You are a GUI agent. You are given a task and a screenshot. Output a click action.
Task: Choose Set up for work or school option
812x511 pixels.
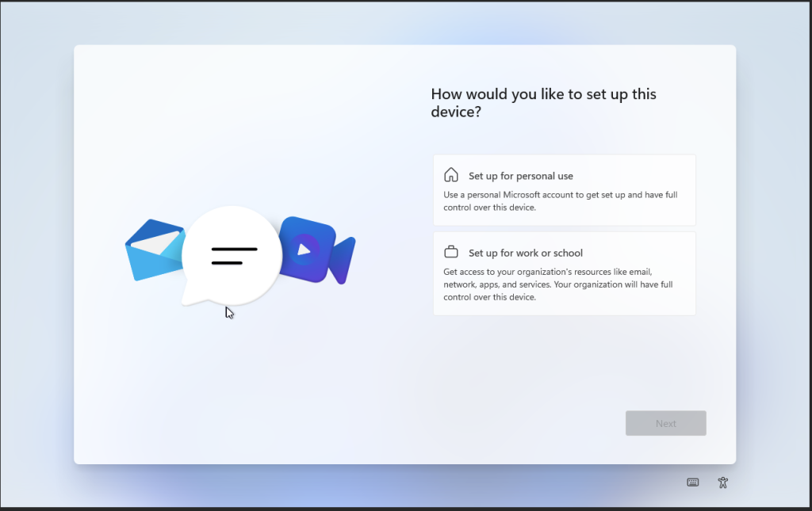(x=565, y=273)
